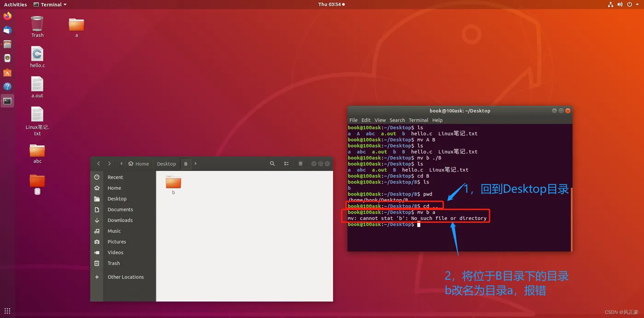Screen dimensions: 644x318
Task: Click the network icon in the top bar
Action: pos(610,5)
